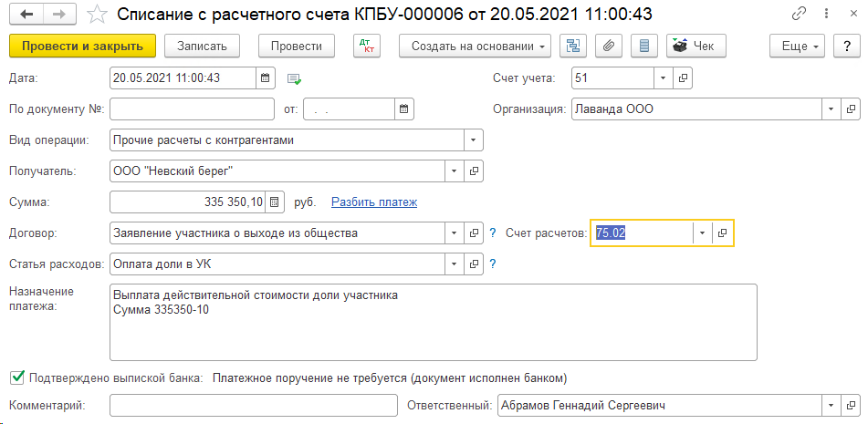Close the document window with X
Image resolution: width=868 pixels, height=424 pixels.
[853, 15]
